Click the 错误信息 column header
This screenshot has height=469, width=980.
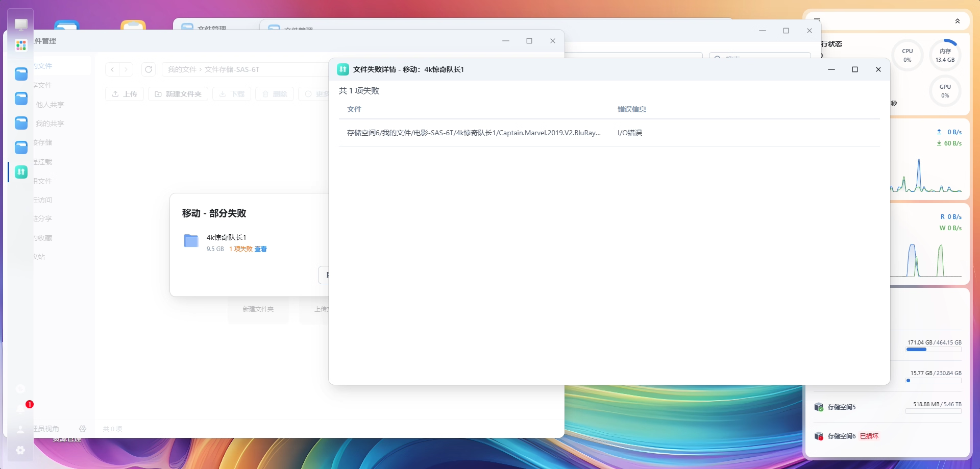pos(631,109)
